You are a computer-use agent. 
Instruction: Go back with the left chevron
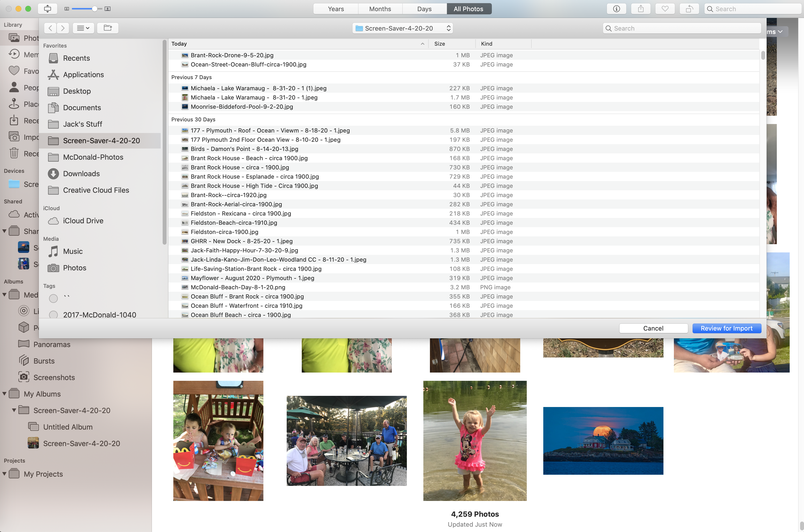coord(50,28)
